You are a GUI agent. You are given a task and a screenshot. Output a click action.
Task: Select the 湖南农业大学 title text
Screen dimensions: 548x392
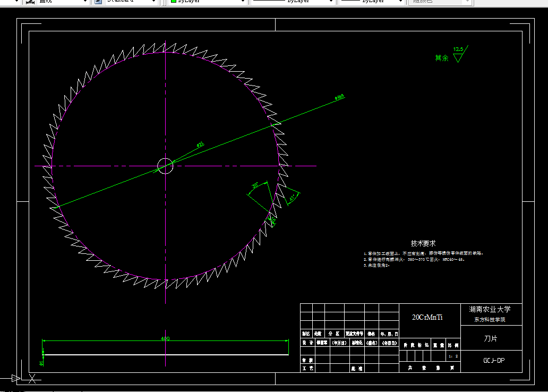coord(490,309)
